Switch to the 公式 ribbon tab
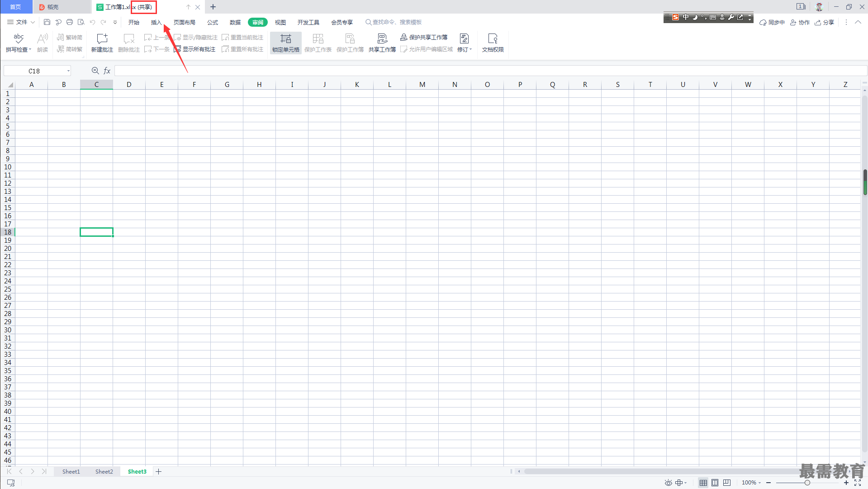Image resolution: width=868 pixels, height=489 pixels. click(213, 22)
